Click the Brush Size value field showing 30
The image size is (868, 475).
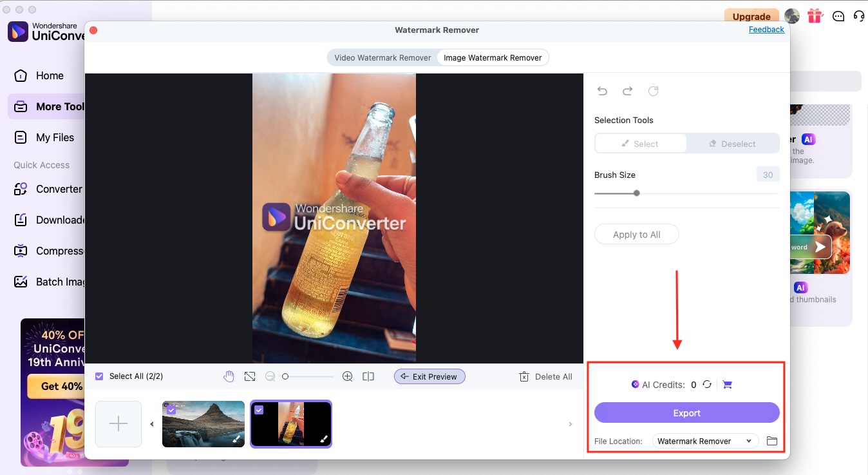coord(768,175)
